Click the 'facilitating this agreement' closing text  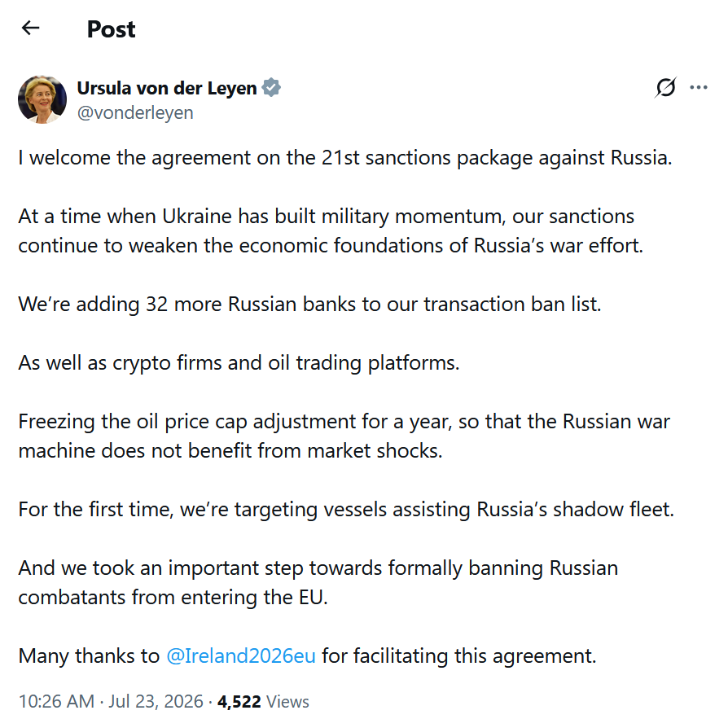click(459, 655)
